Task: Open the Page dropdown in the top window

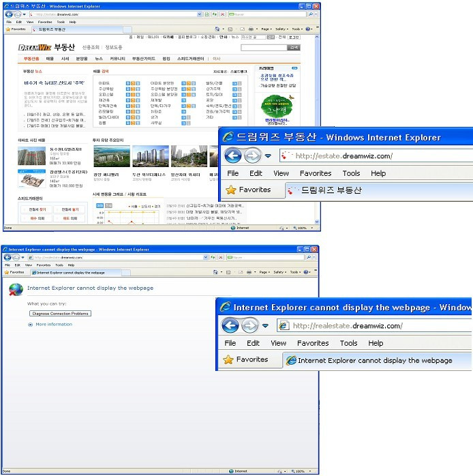Action: [x=266, y=29]
